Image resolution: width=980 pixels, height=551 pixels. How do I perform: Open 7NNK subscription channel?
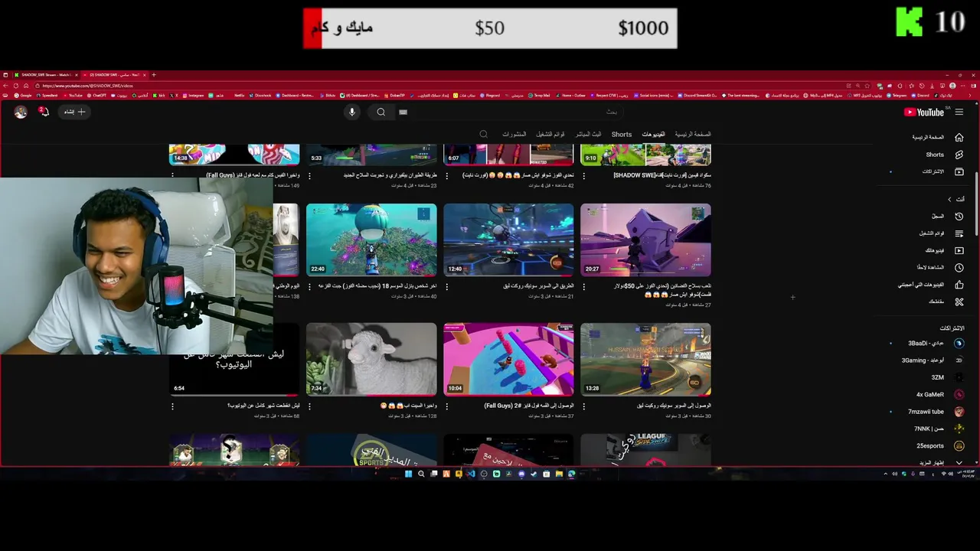[x=929, y=429]
